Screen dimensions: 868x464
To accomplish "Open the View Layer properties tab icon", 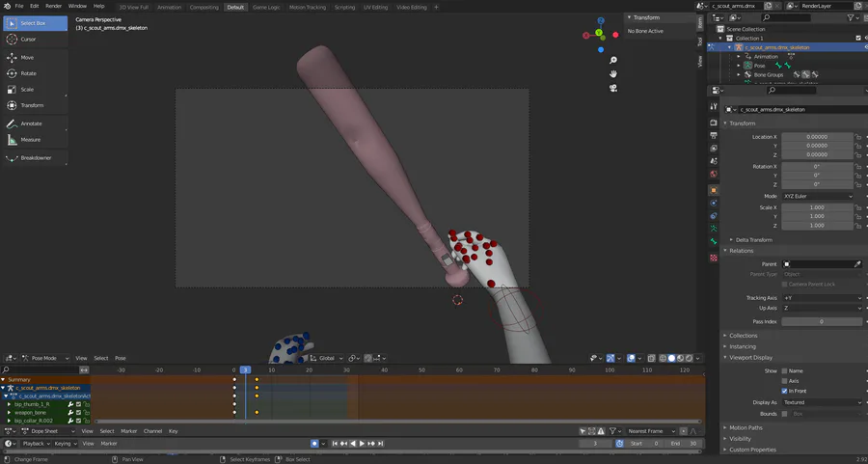I will point(714,149).
